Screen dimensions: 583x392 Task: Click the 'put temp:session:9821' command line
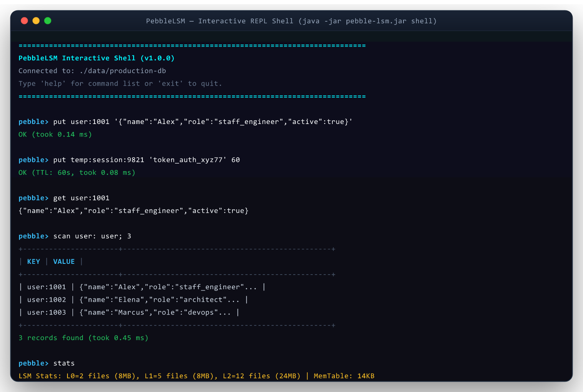coord(129,160)
